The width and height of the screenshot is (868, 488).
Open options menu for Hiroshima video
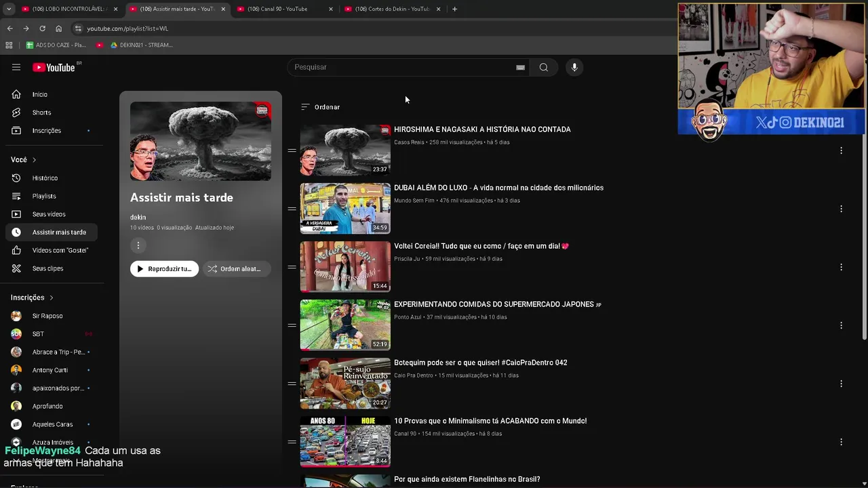841,150
